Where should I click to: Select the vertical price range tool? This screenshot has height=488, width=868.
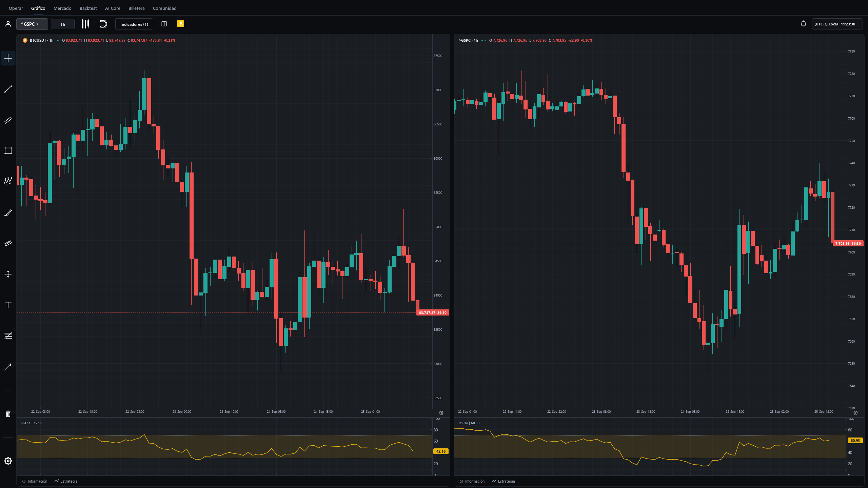pyautogui.click(x=8, y=274)
